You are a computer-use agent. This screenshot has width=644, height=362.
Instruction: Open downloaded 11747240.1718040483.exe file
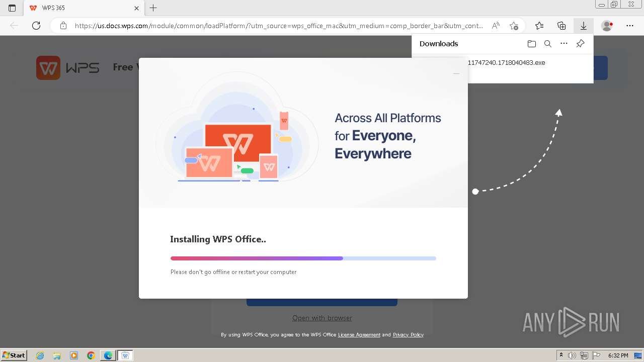506,63
